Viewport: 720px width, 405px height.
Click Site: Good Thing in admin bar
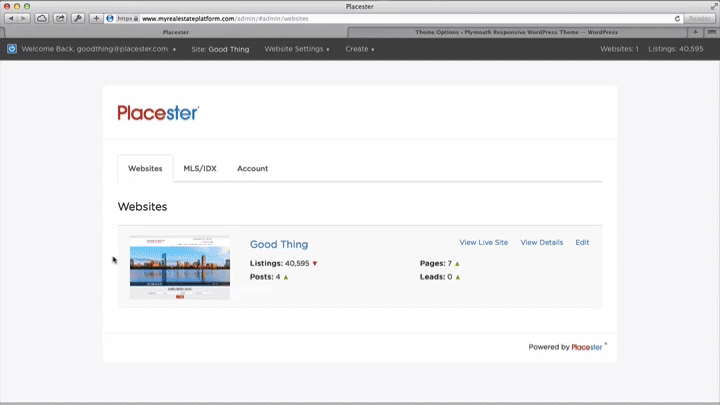click(220, 49)
